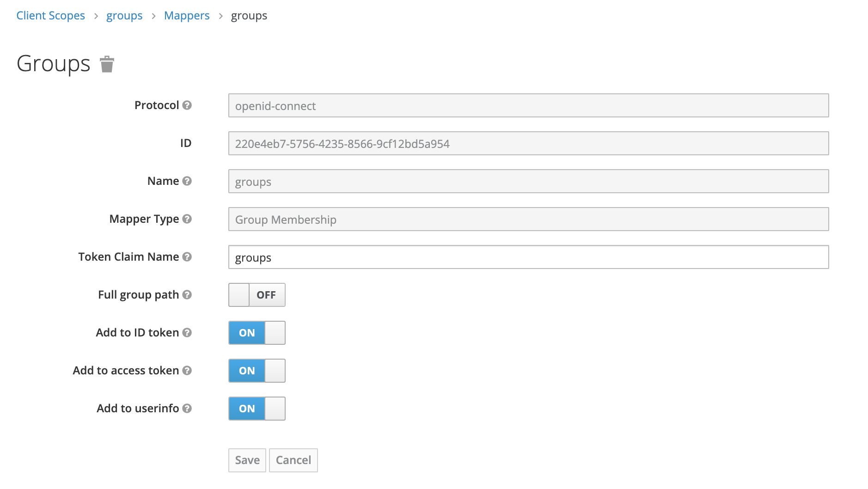Toggle off Add to userinfo switch
Image resolution: width=868 pixels, height=489 pixels.
tap(257, 409)
